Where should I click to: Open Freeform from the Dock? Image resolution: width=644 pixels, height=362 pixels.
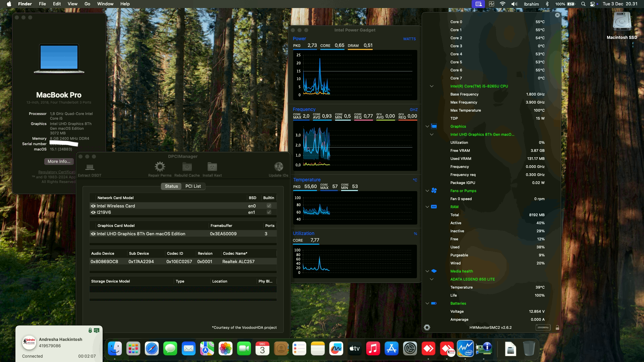click(x=336, y=349)
